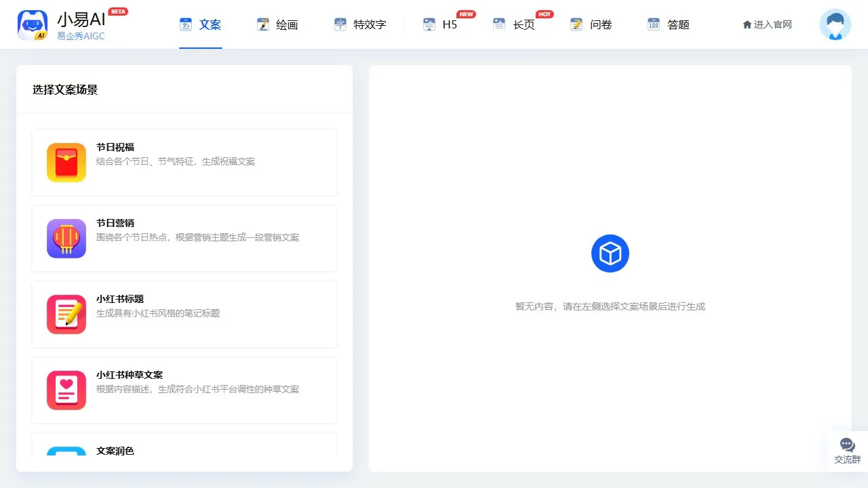The width and height of the screenshot is (868, 488).
Task: Open the user avatar profile
Action: coord(835,24)
